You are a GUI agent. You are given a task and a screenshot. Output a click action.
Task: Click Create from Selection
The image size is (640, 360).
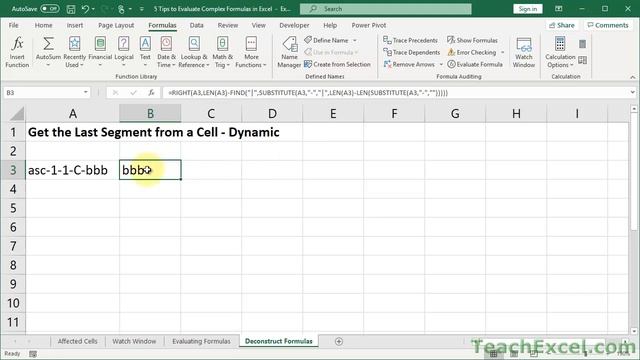coord(337,64)
